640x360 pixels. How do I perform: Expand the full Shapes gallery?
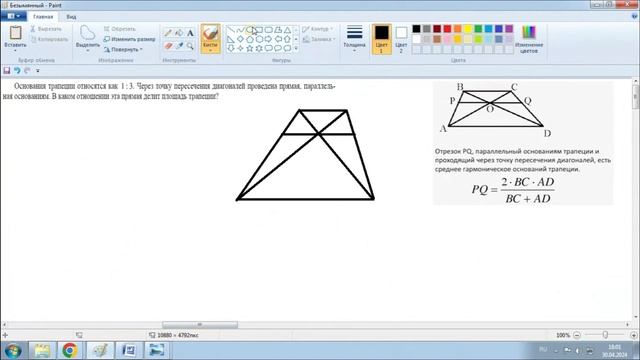296,49
